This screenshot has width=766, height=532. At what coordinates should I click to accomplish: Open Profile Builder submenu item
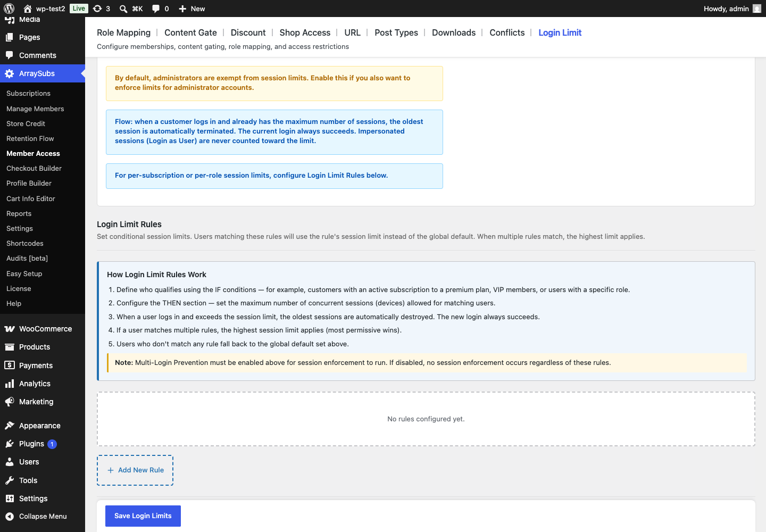tap(29, 183)
